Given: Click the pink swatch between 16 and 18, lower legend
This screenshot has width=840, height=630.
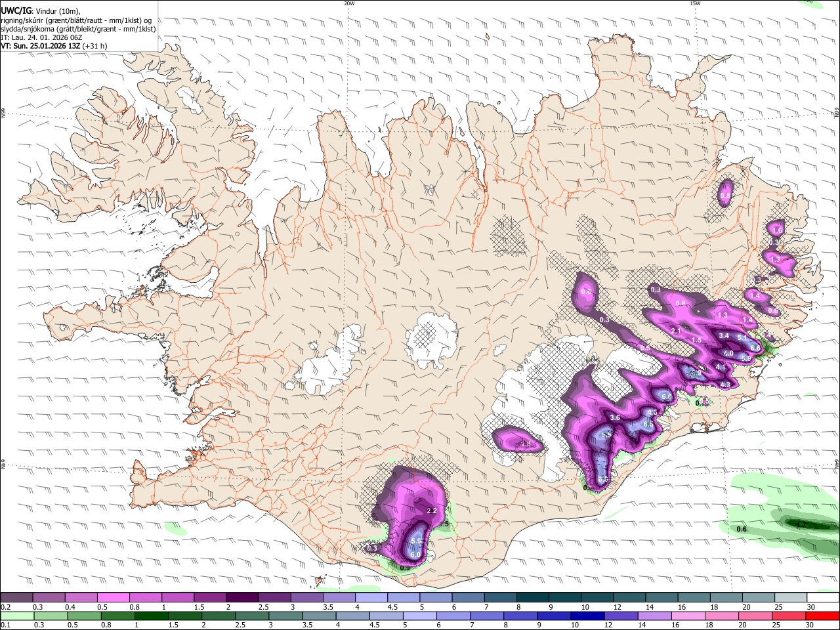Looking at the screenshot, I should click(688, 616).
